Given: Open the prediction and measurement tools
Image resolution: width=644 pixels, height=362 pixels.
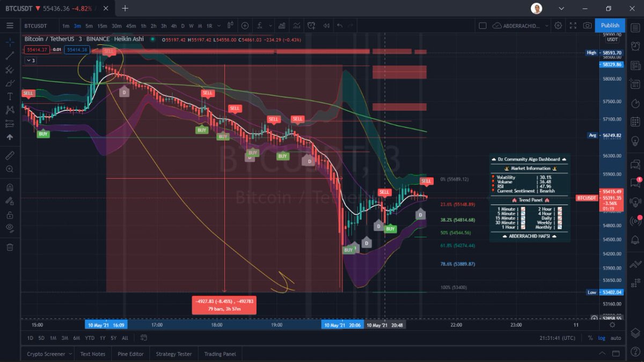Looking at the screenshot, I should (x=10, y=124).
